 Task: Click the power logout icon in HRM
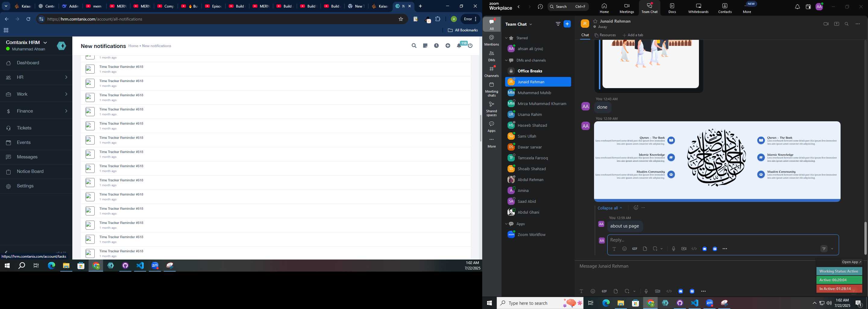[x=470, y=46]
